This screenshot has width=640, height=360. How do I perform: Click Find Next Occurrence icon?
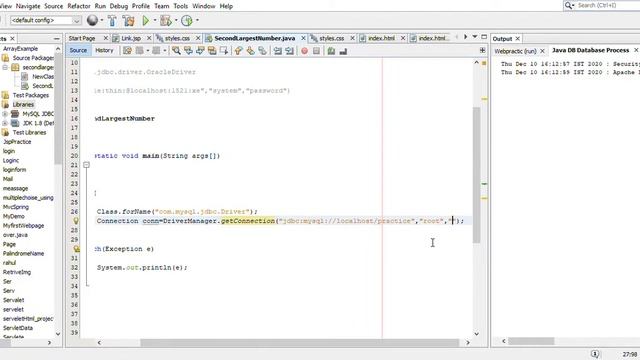tap(200, 51)
